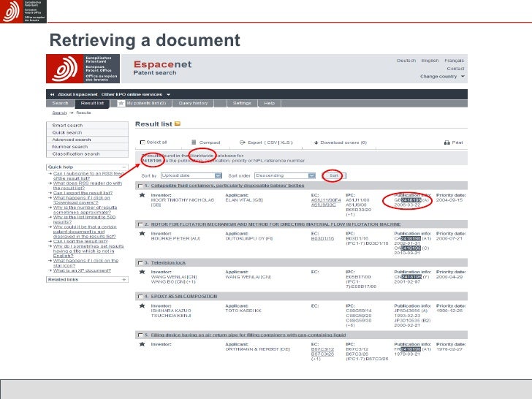The image size is (532, 399).
Task: Star the Television lock result
Action: click(x=142, y=272)
